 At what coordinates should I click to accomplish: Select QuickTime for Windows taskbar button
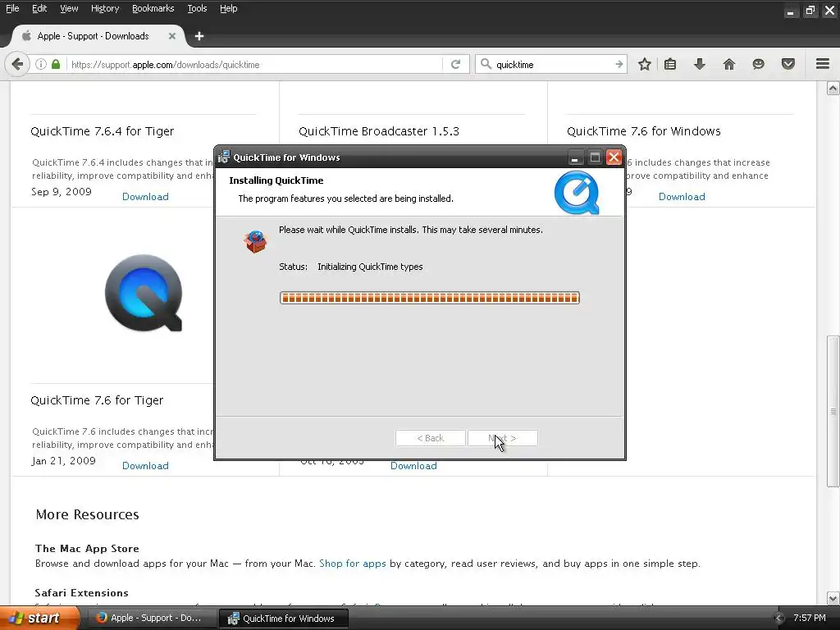coord(284,619)
